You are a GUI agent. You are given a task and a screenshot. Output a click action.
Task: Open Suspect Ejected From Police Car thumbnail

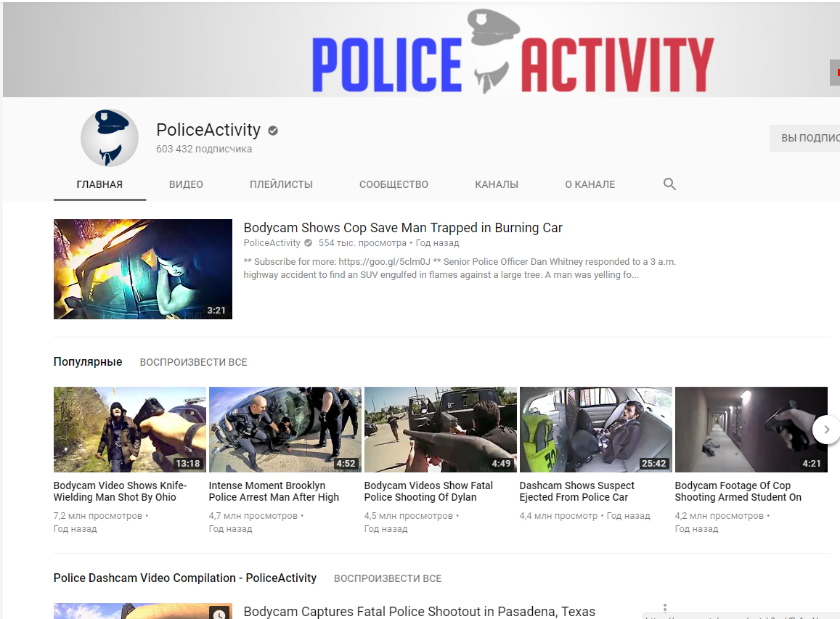tap(596, 430)
